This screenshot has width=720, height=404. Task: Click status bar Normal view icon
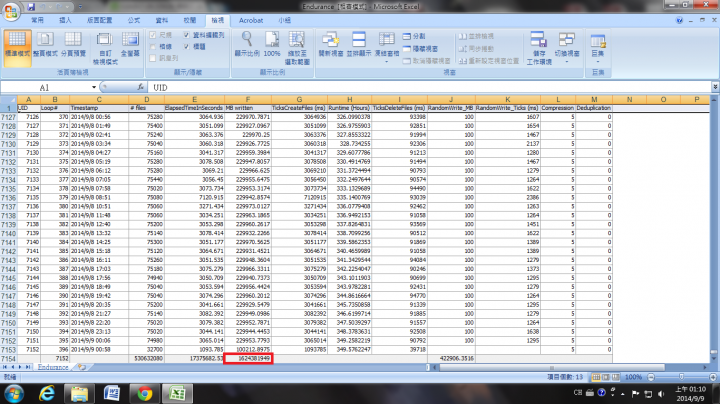(x=596, y=377)
